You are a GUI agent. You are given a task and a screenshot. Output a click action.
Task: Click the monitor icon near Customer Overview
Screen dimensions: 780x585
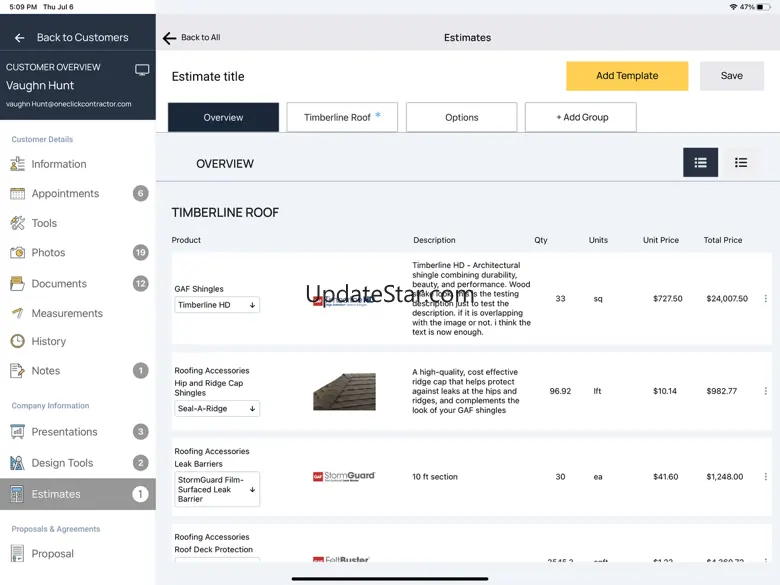142,70
